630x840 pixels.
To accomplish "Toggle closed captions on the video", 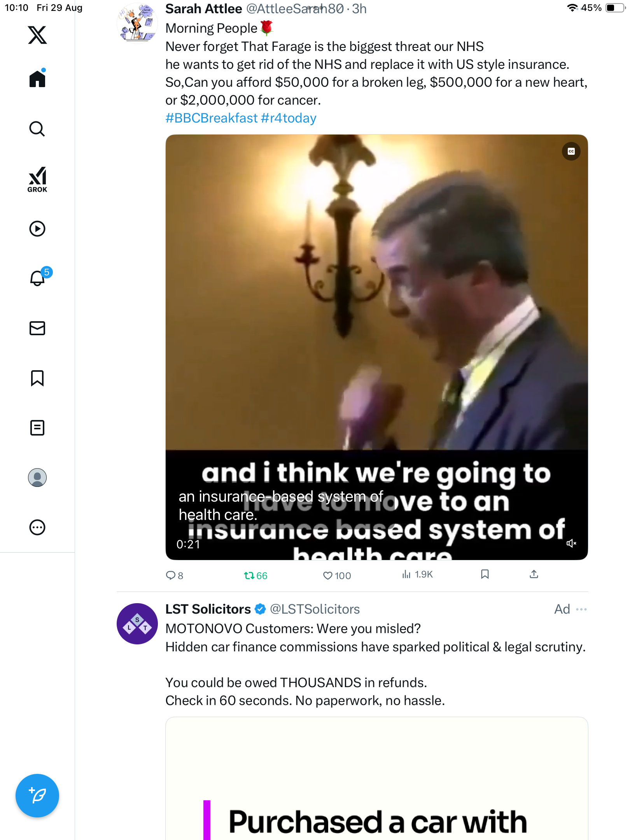I will click(571, 151).
